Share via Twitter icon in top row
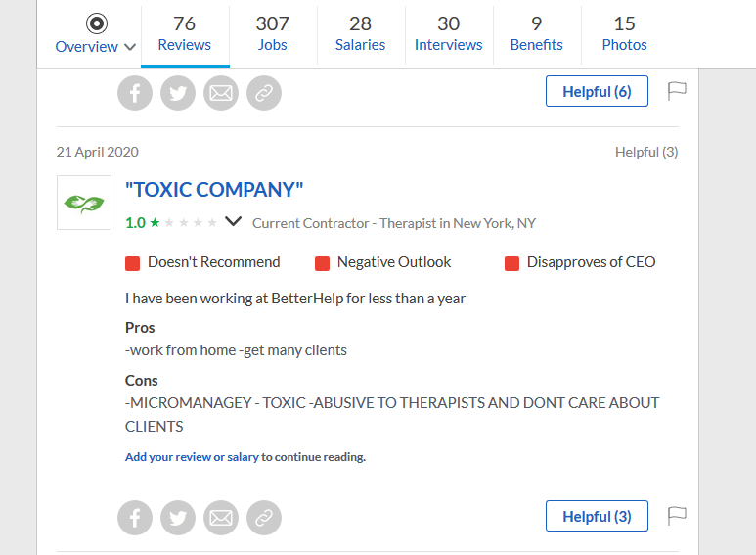This screenshot has width=756, height=555. (x=178, y=93)
